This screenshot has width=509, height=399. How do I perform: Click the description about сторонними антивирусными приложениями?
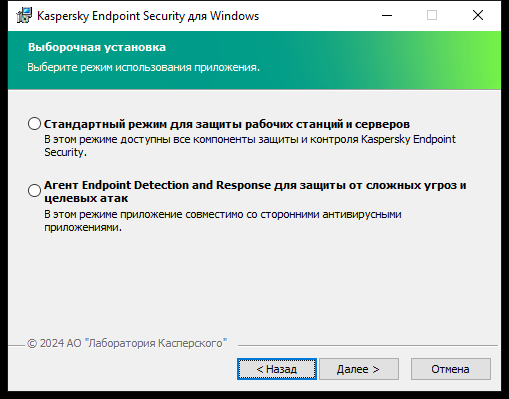click(x=223, y=220)
